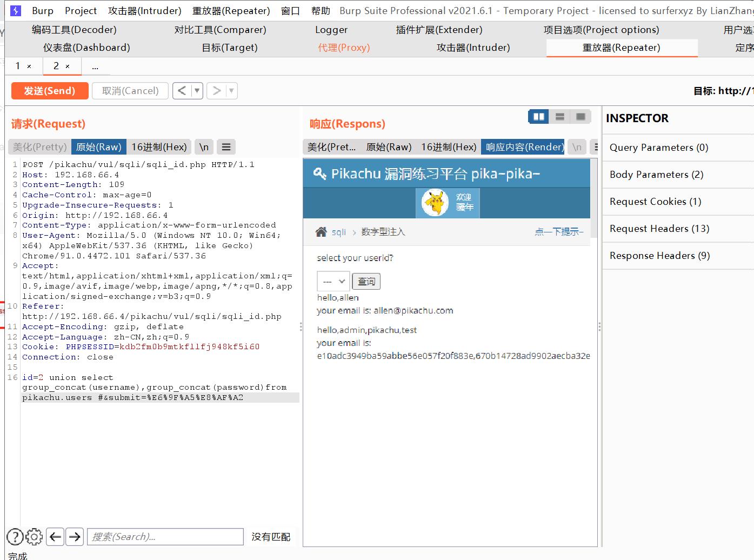
Task: Switch to 项目选项(Project options) tab
Action: click(x=601, y=30)
